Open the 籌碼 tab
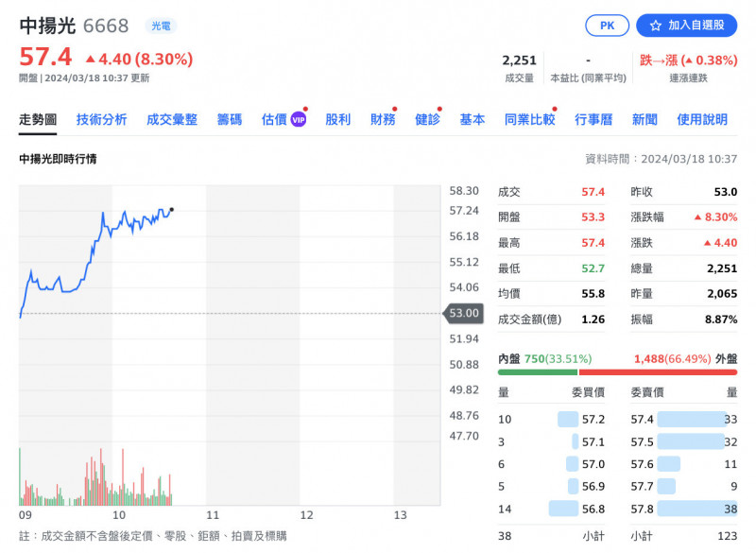The image size is (756, 553). pos(230,120)
